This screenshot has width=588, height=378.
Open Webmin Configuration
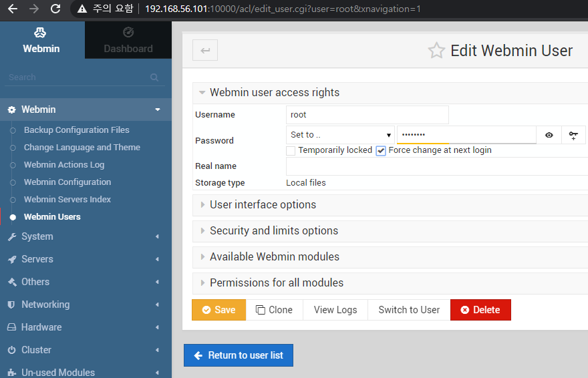tap(67, 182)
